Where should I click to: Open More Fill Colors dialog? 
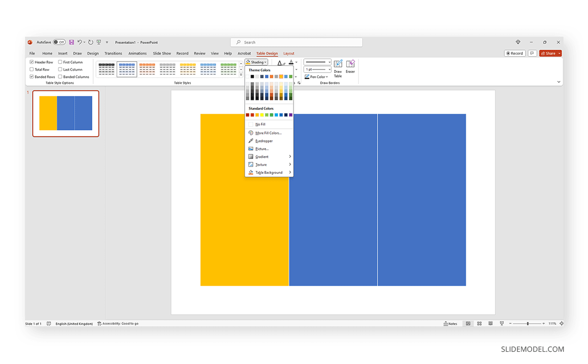(268, 133)
